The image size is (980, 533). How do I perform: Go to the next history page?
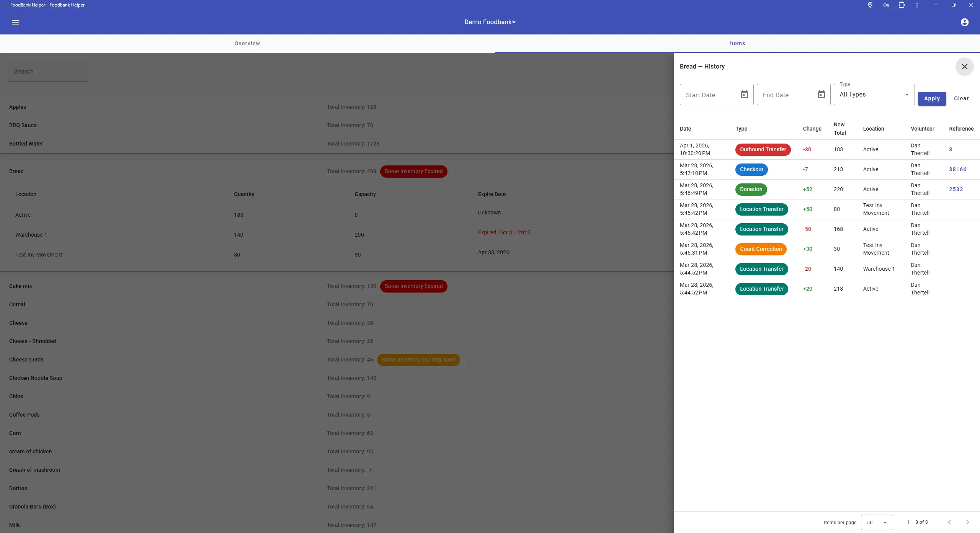click(968, 522)
